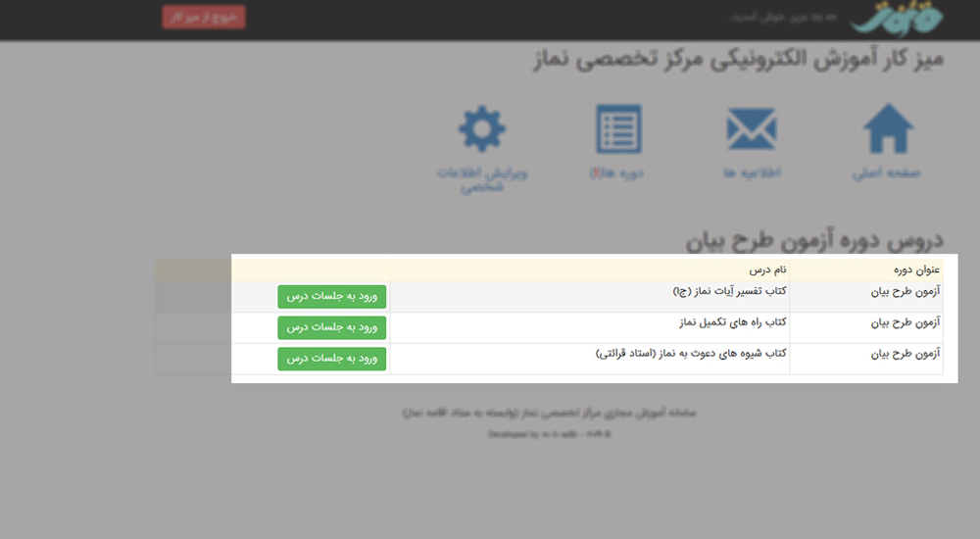
Task: Open courses via the list icon
Action: (618, 129)
